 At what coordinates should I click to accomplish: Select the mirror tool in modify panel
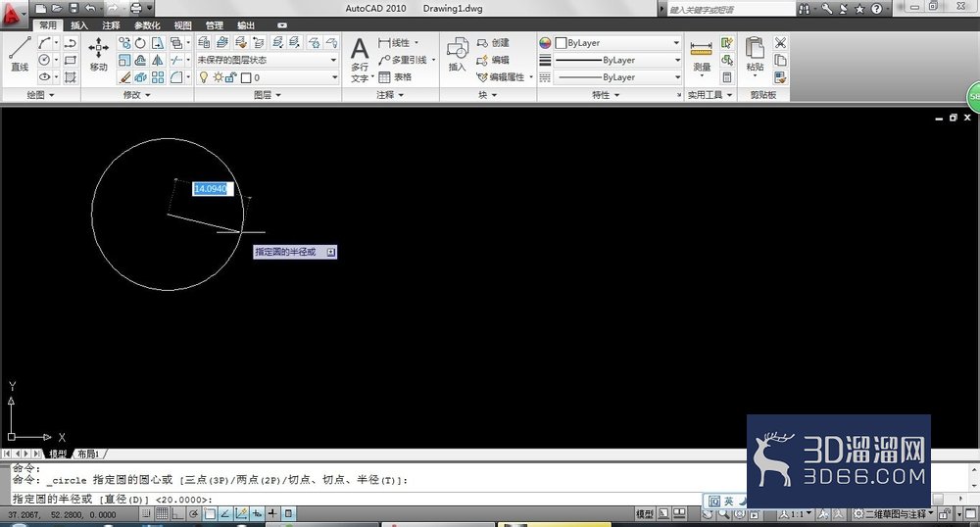[158, 60]
